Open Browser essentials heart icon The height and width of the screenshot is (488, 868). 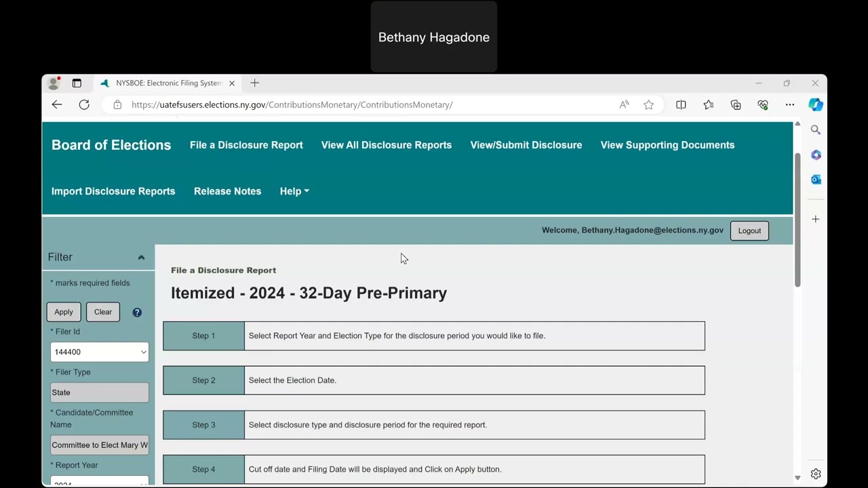(763, 104)
